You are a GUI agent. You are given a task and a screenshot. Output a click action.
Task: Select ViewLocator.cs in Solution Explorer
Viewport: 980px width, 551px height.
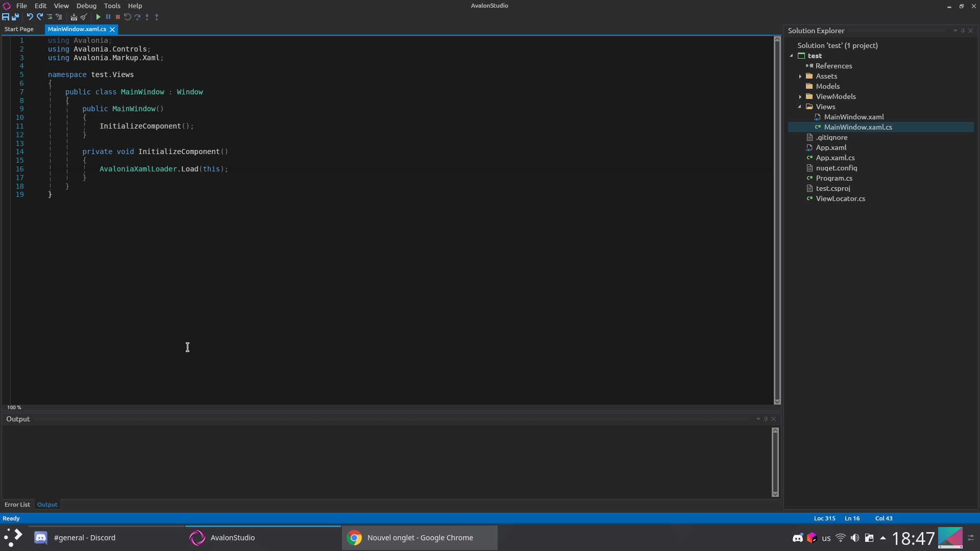tap(840, 198)
